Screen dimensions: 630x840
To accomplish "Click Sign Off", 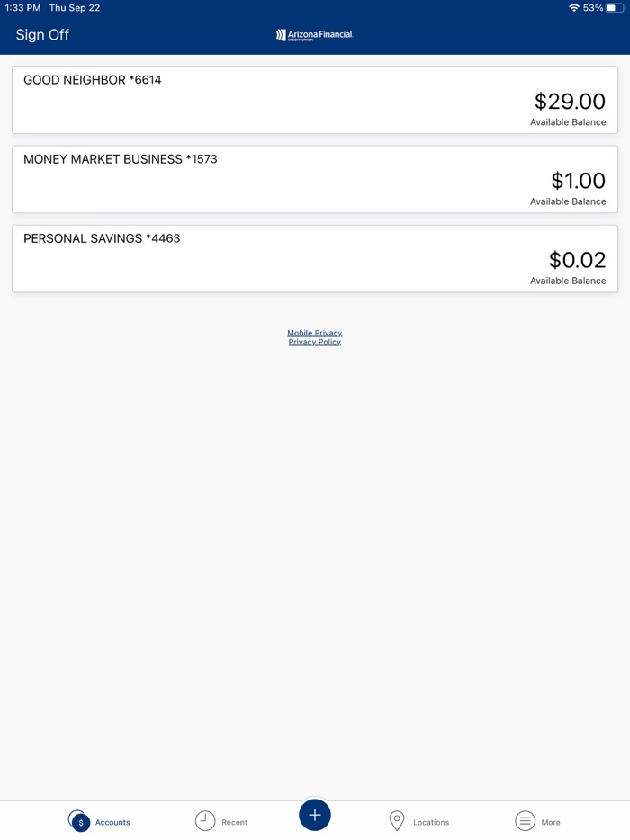I will 42,34.
